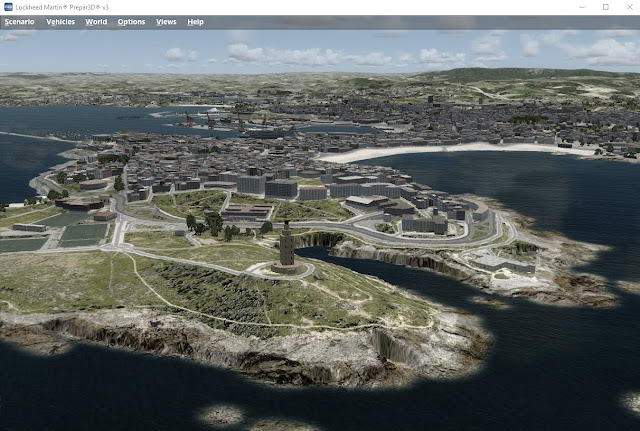Open the Options menu
Viewport: 640px width, 431px height.
coord(131,22)
